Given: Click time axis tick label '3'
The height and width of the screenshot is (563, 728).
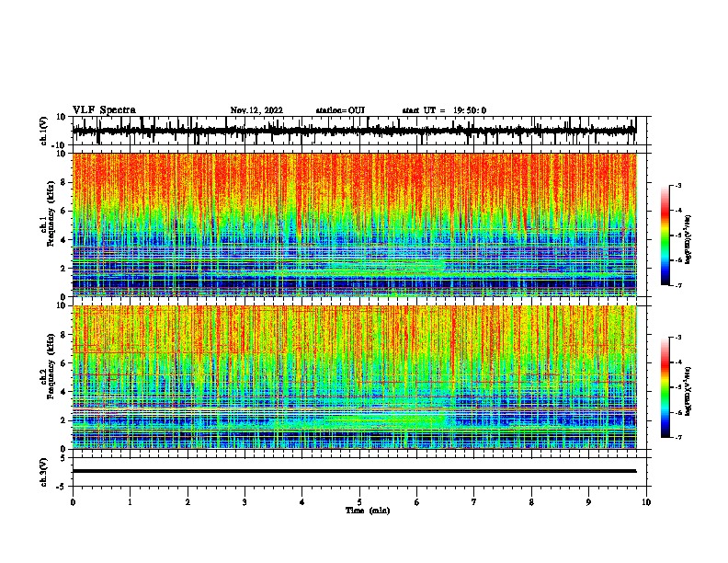Looking at the screenshot, I should (245, 502).
